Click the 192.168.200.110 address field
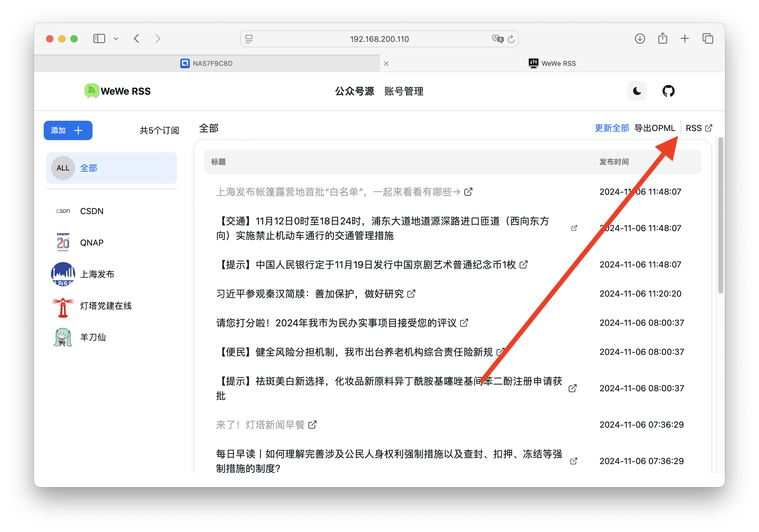 (379, 39)
